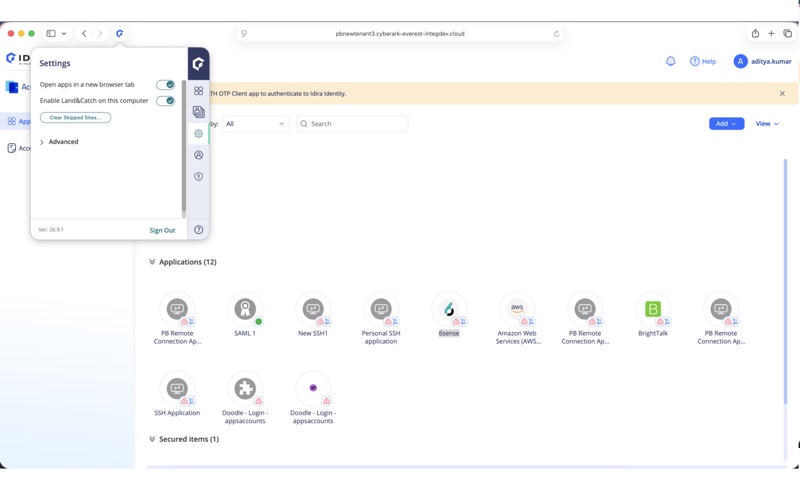Select the settings gear in extension sidebar
800x500 pixels.
coord(198,134)
